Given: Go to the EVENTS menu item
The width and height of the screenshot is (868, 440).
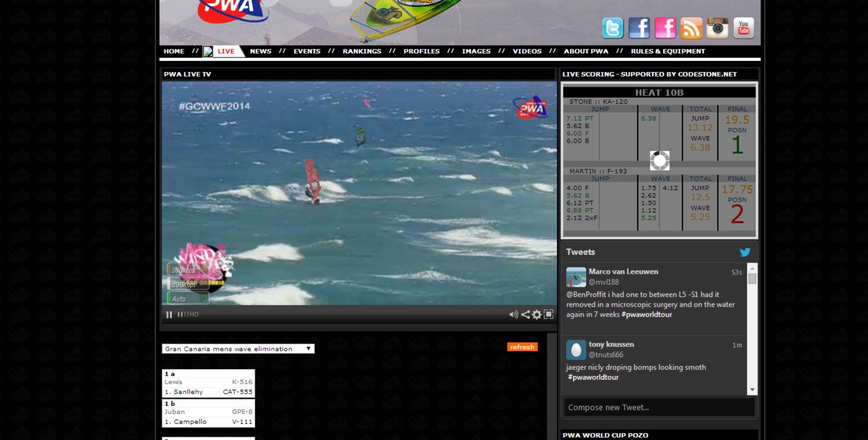Looking at the screenshot, I should tap(307, 51).
